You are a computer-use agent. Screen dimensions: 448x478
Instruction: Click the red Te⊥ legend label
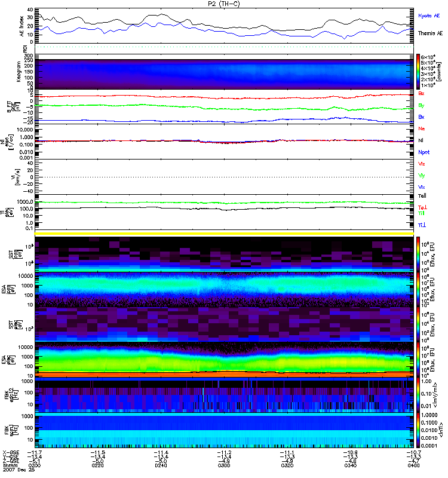pos(422,207)
